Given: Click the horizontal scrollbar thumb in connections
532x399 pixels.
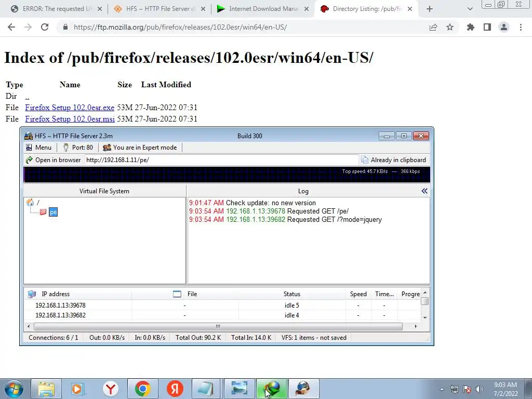Looking at the screenshot, I should pos(218,326).
